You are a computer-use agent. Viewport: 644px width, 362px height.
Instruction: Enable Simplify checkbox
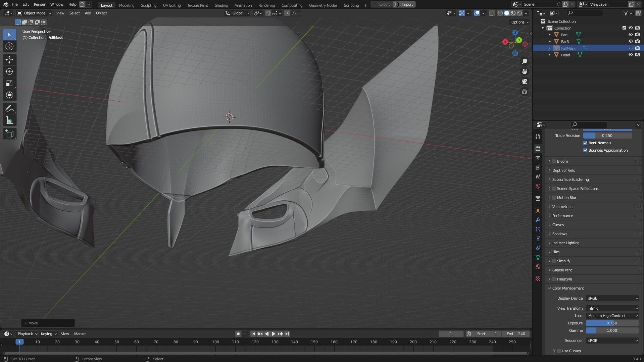tap(554, 261)
